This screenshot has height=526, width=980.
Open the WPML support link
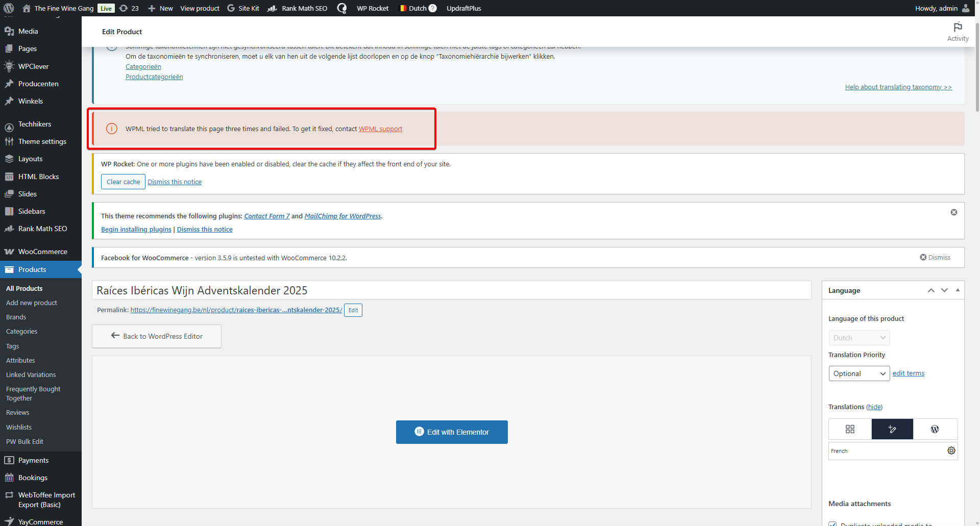pos(380,129)
